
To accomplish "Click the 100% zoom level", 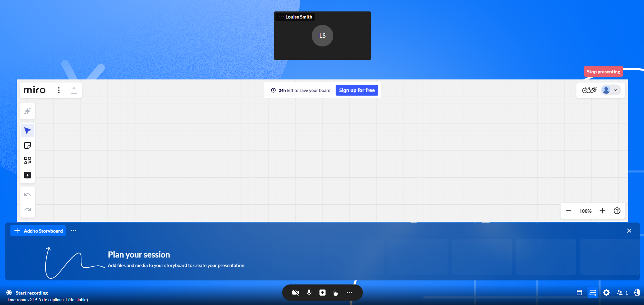I will 585,211.
